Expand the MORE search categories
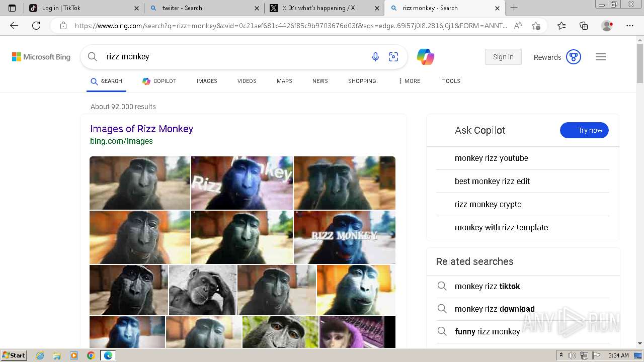Screen dimensions: 644x362 click(x=409, y=81)
